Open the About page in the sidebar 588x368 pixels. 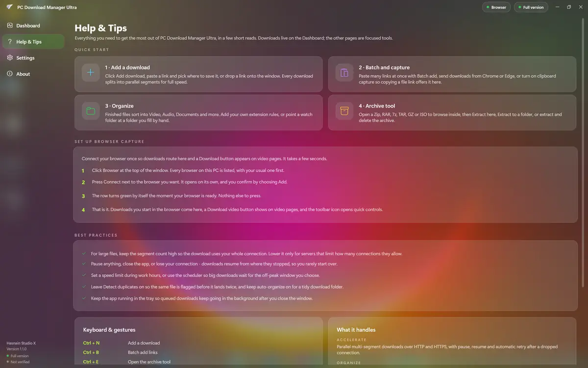[x=33, y=74]
